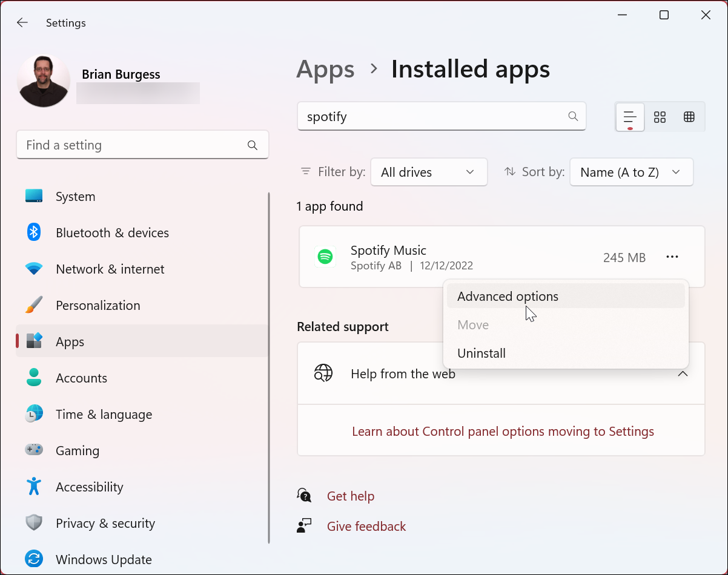The height and width of the screenshot is (575, 728).
Task: Click the Brian Burgess profile picture
Action: (44, 81)
